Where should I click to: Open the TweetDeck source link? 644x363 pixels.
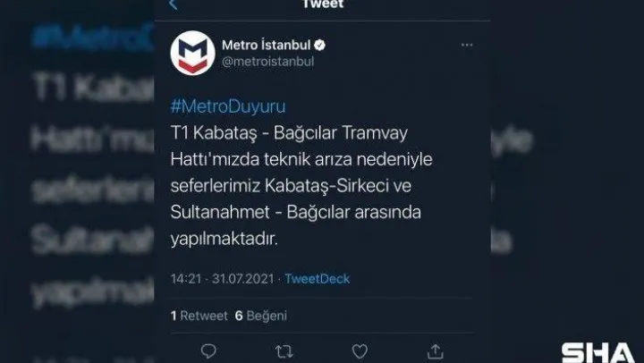coord(317,279)
